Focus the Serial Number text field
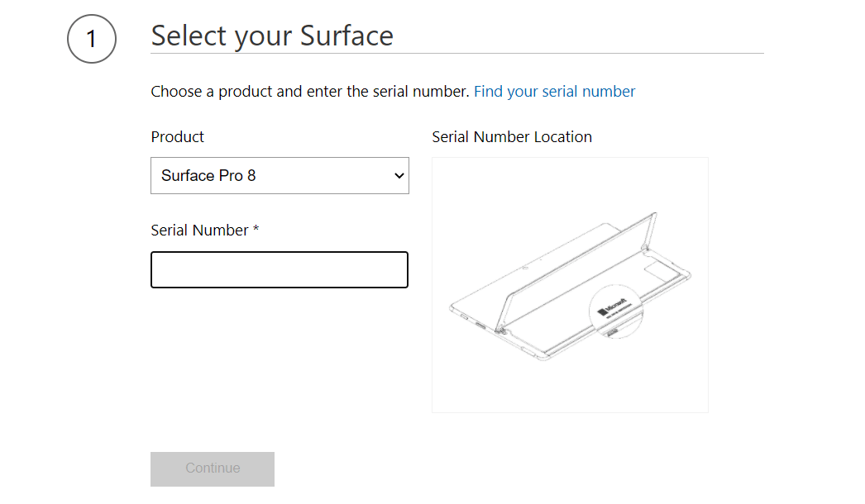This screenshot has width=865, height=504. click(x=280, y=270)
